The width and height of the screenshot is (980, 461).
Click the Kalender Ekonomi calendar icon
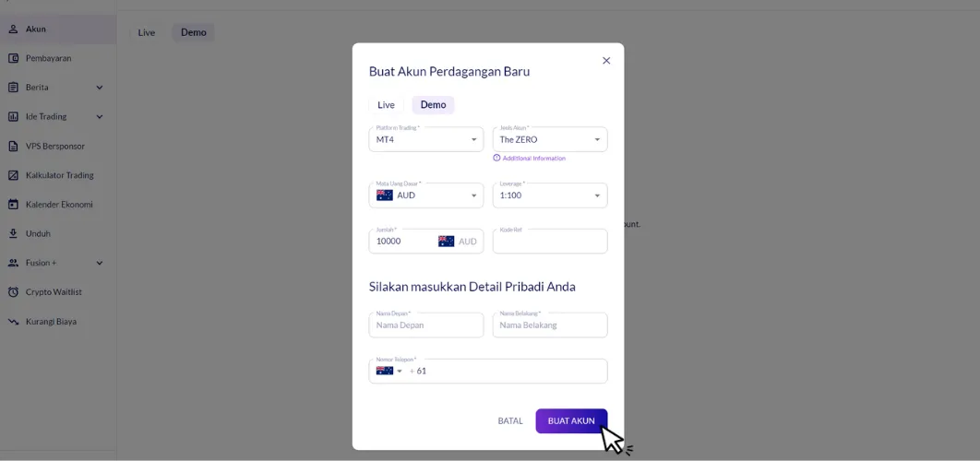(x=13, y=205)
